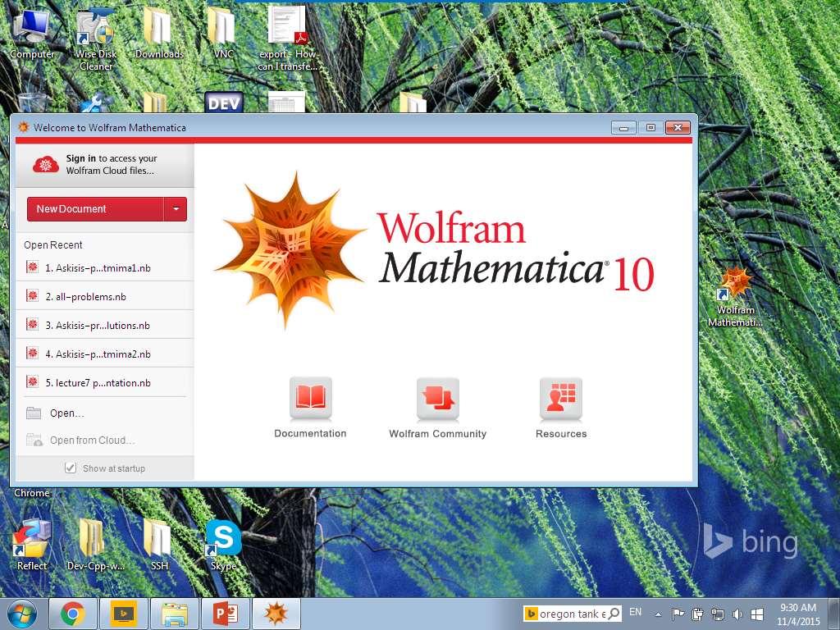
Task: Click the Bing search box in taskbar
Action: pos(572,614)
